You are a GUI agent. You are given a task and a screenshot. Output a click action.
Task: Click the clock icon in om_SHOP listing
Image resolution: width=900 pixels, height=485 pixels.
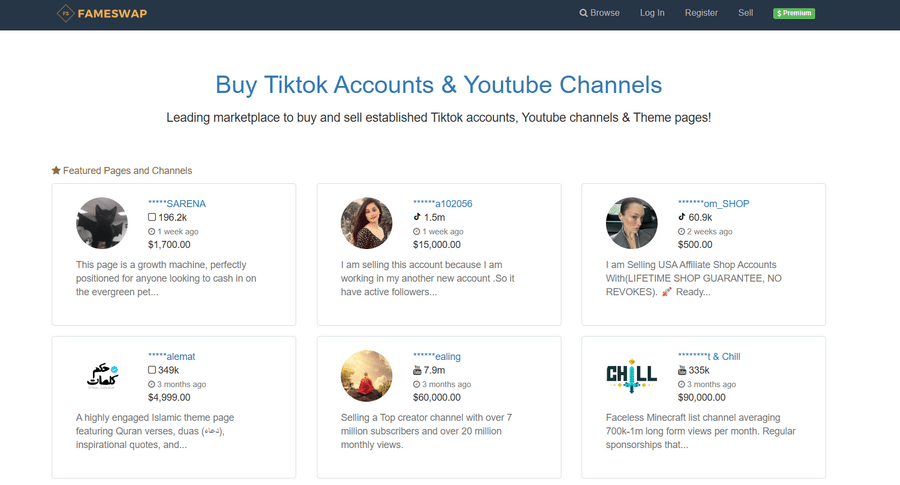(681, 231)
